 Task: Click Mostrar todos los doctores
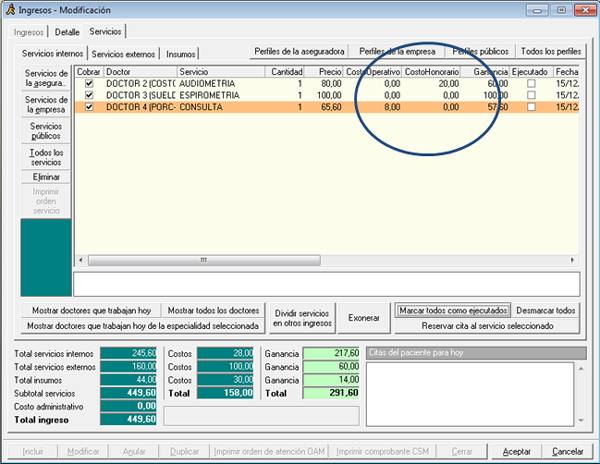click(x=214, y=311)
